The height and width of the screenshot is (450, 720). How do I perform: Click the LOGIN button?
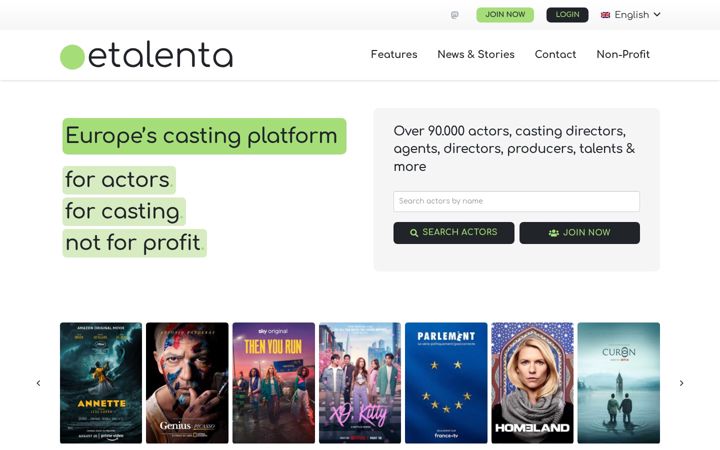[567, 15]
